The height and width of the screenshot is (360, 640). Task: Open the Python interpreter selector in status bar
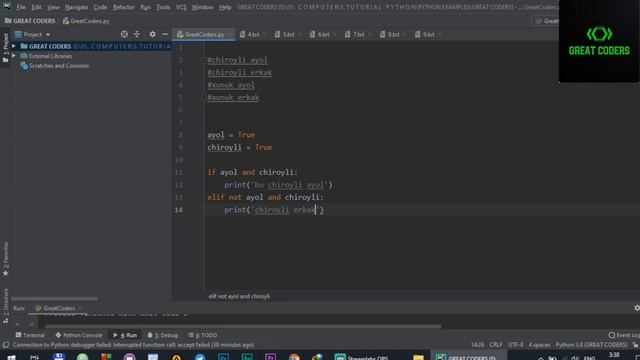click(591, 345)
